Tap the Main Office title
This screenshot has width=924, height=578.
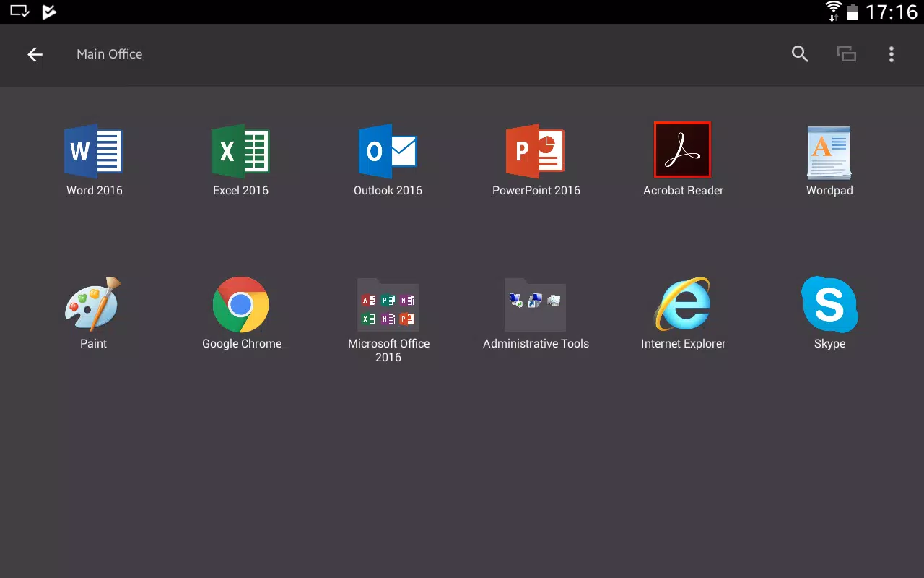pos(110,54)
